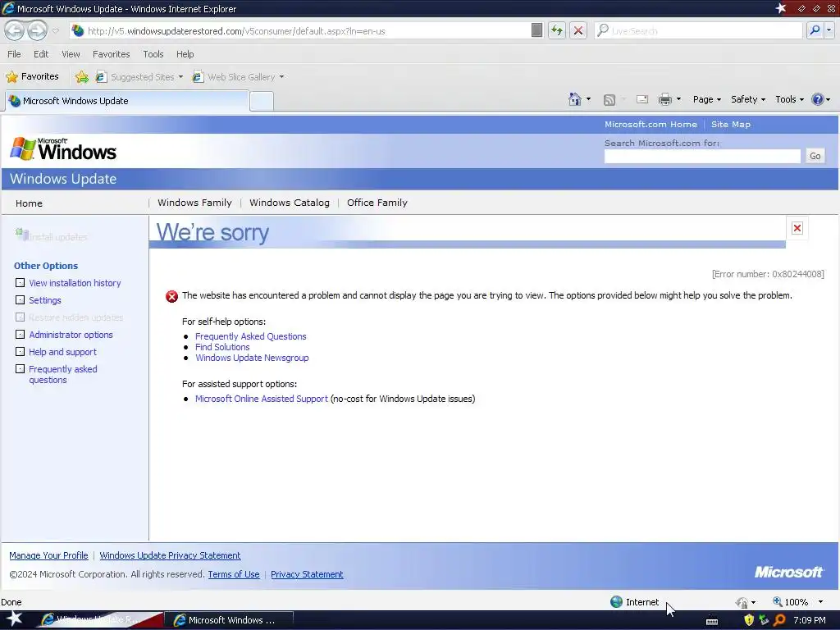Click the box icon beside Settings

point(20,299)
